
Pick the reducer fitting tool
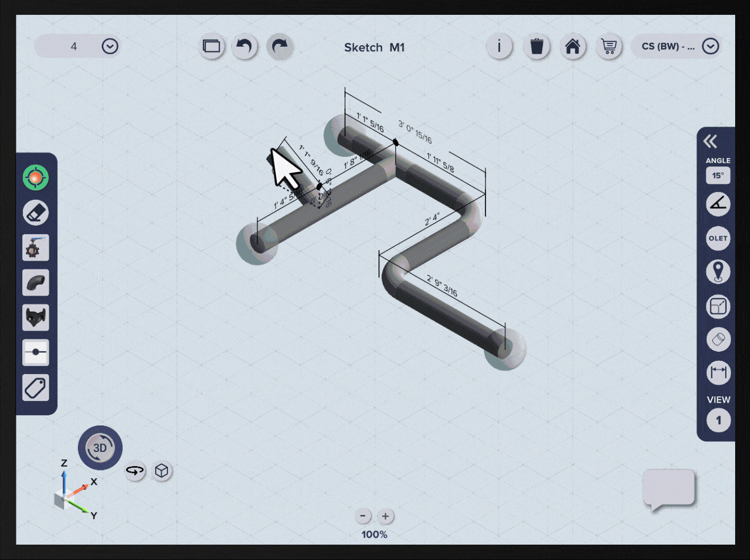coord(36,317)
